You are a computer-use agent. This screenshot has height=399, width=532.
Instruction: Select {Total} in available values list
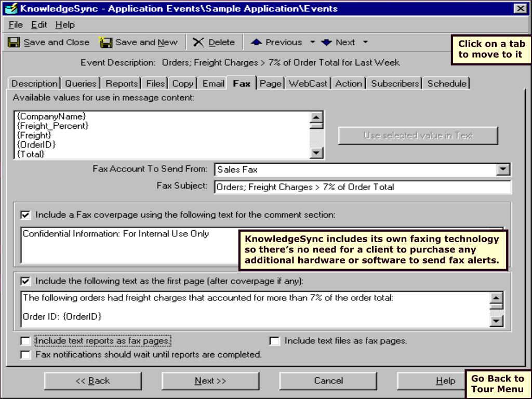click(31, 154)
